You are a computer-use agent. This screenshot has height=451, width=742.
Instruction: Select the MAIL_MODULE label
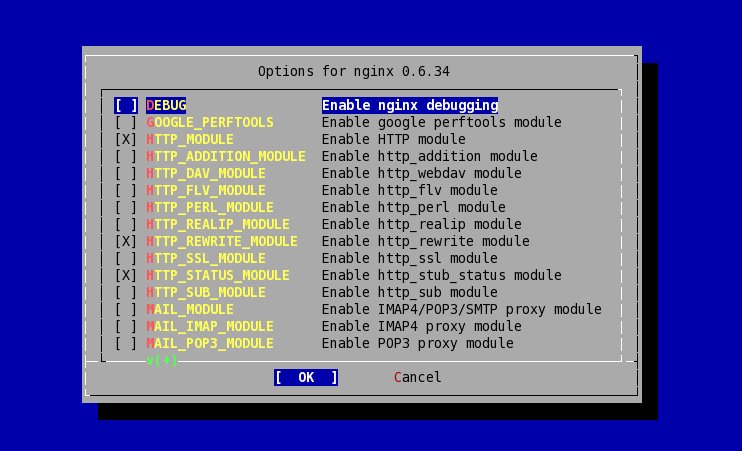pyautogui.click(x=190, y=310)
